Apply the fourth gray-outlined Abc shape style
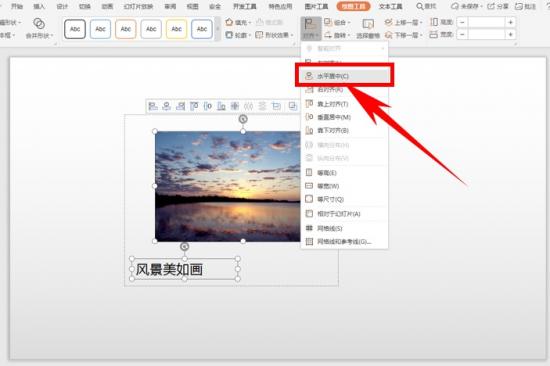This screenshot has width=550, height=366. tap(151, 29)
